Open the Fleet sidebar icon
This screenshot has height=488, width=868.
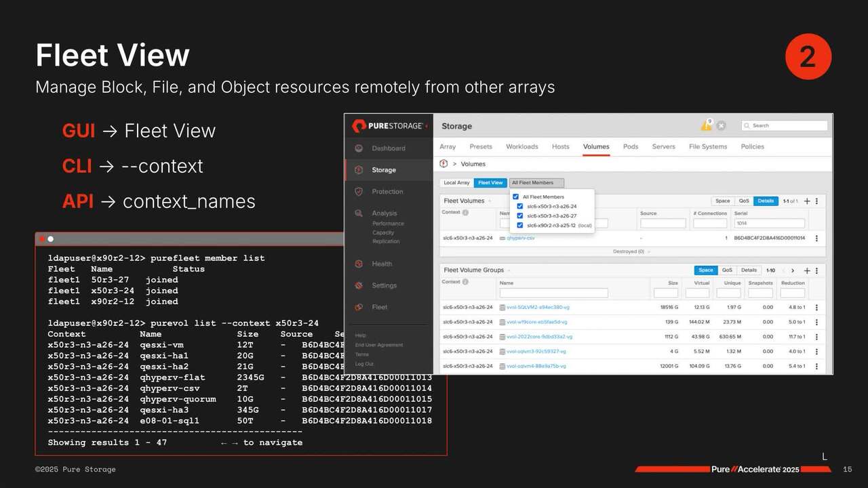coord(359,307)
